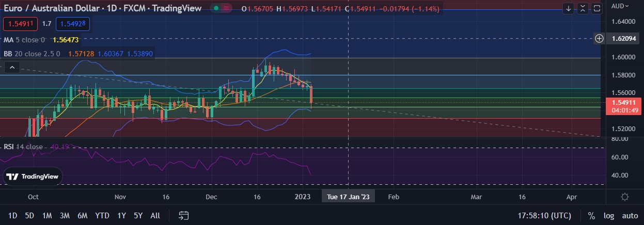
Task: Click the pink data-mode wave icon
Action: pyautogui.click(x=227, y=9)
